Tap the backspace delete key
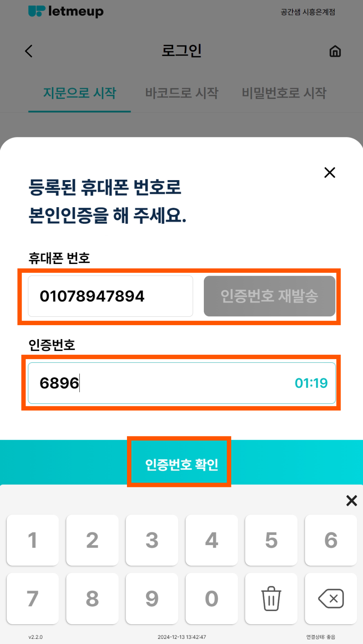 pyautogui.click(x=331, y=599)
